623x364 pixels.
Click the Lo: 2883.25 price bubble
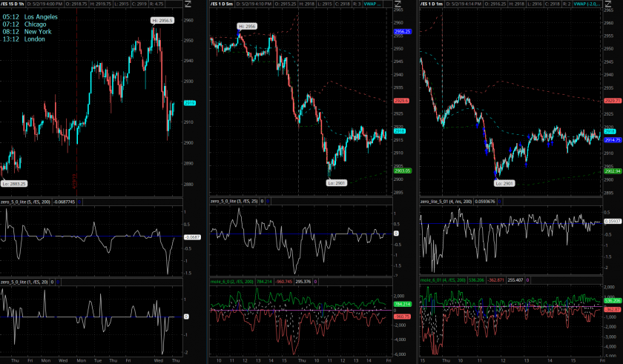point(15,183)
